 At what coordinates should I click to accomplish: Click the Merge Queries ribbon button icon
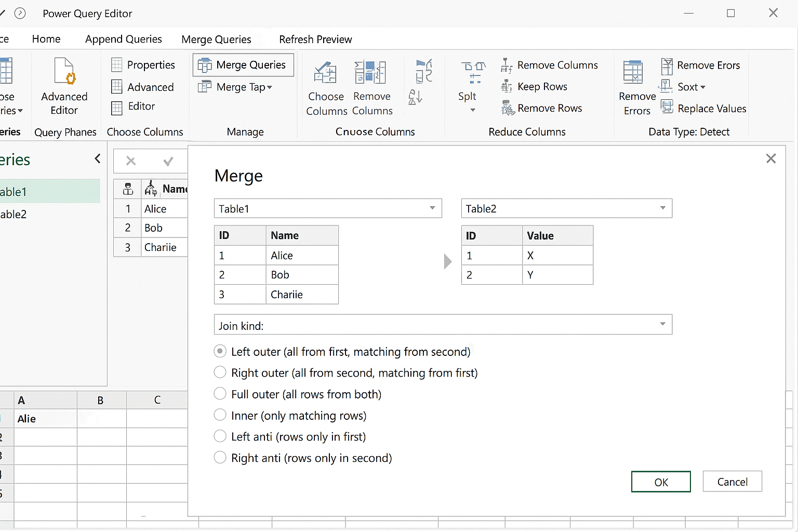pyautogui.click(x=205, y=65)
